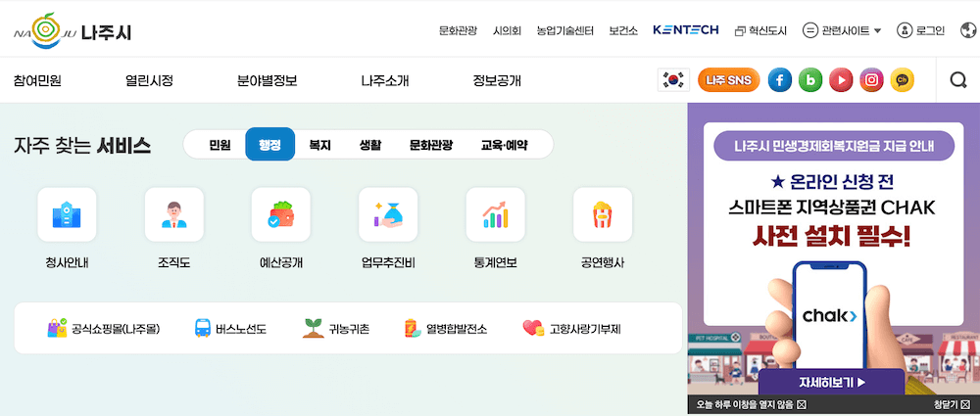Image resolution: width=980 pixels, height=416 pixels.
Task: Click 자세히보기 button in popup
Action: [x=832, y=383]
